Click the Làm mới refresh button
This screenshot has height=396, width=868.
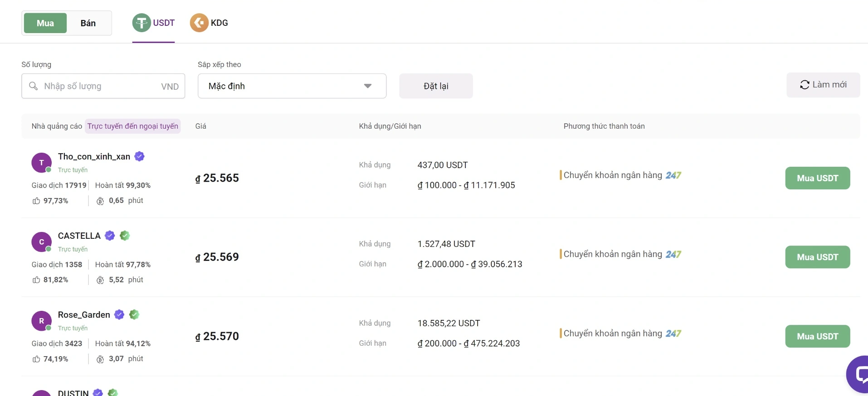(x=823, y=85)
